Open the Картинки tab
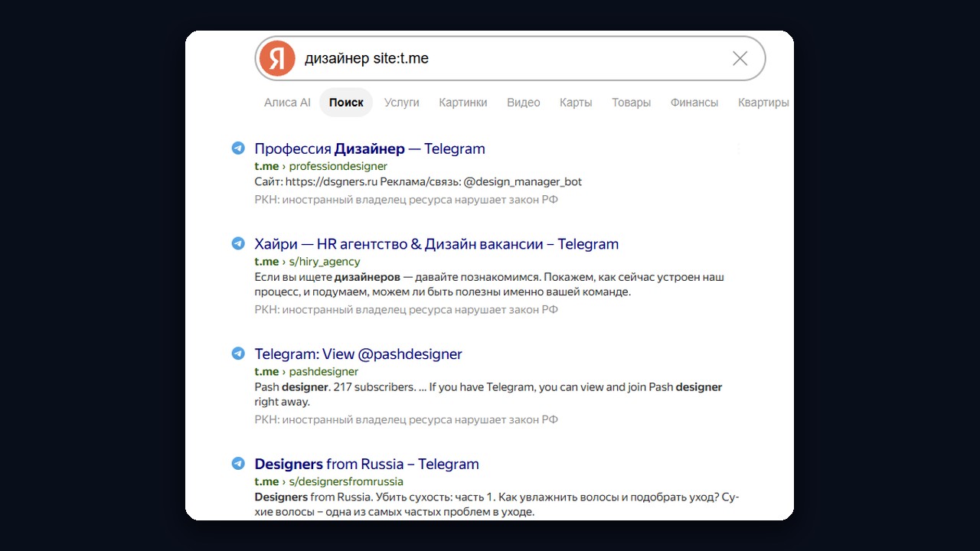Viewport: 980px width, 551px height. click(463, 103)
